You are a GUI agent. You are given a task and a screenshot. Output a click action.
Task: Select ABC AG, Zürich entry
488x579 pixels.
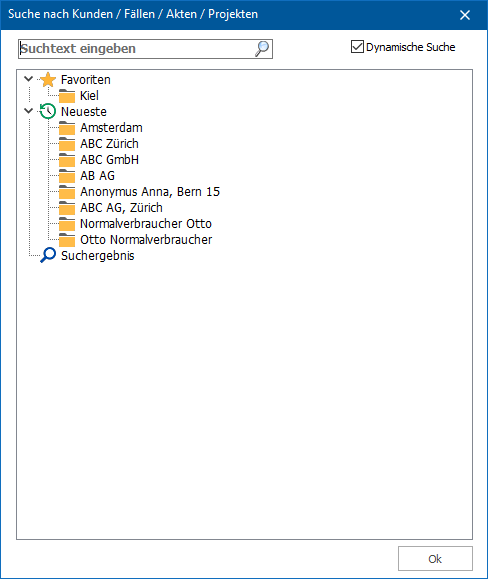tap(121, 208)
